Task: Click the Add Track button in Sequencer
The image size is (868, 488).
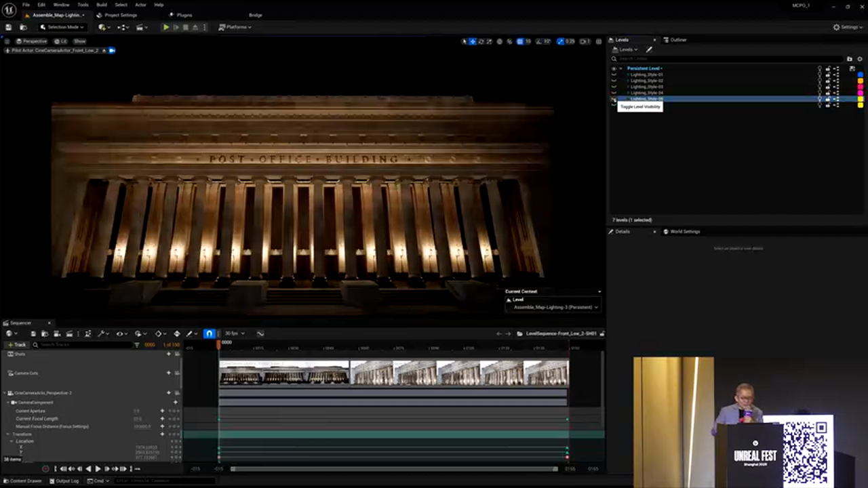Action: point(17,345)
